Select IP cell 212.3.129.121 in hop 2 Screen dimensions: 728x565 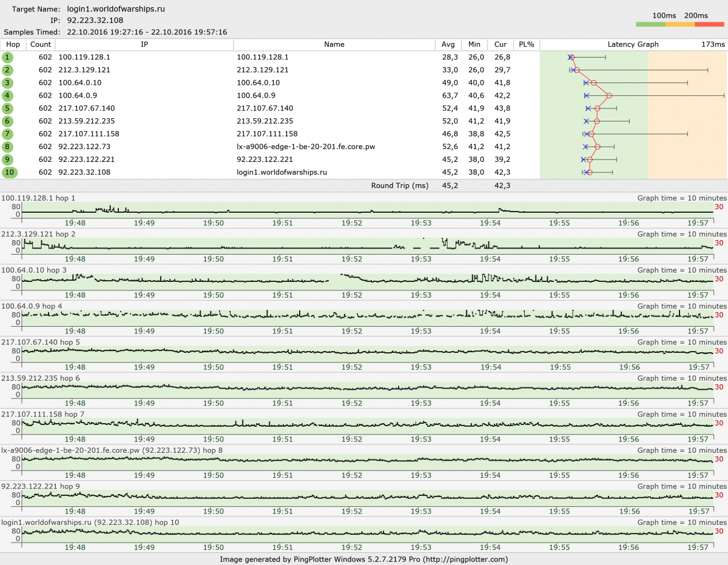(x=84, y=70)
